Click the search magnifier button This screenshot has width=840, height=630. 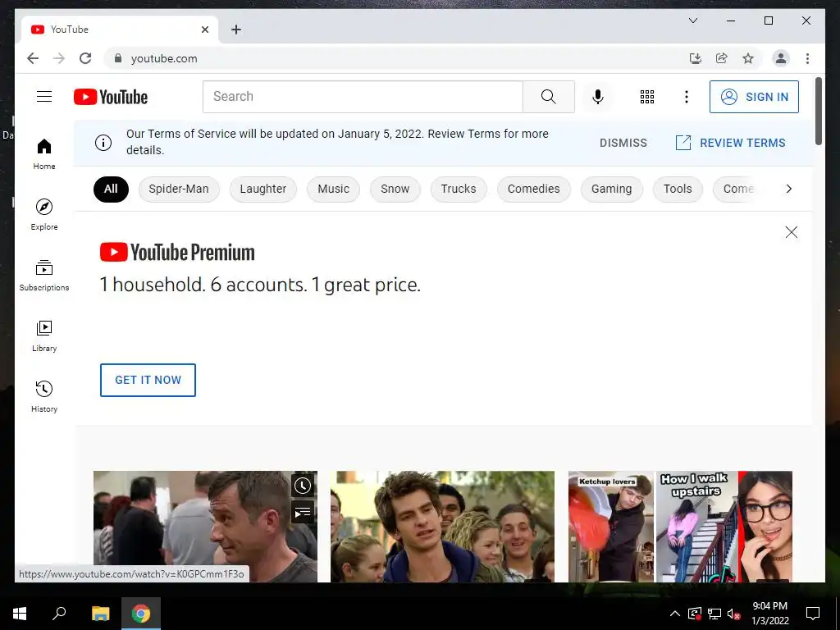[549, 97]
